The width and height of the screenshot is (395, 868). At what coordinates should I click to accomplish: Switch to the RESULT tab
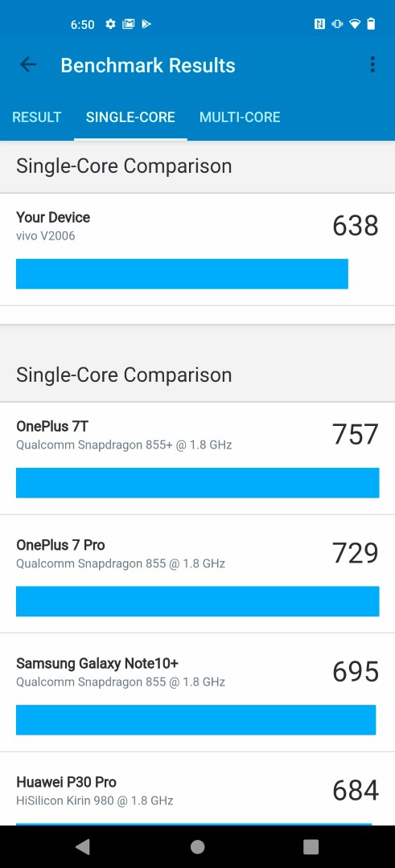(x=36, y=117)
